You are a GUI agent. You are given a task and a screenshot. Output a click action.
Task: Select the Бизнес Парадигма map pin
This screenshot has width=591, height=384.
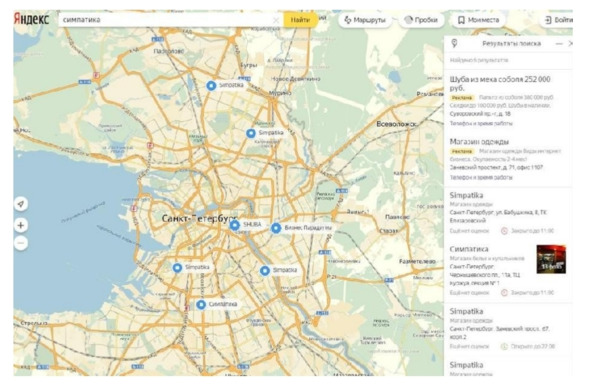point(276,228)
